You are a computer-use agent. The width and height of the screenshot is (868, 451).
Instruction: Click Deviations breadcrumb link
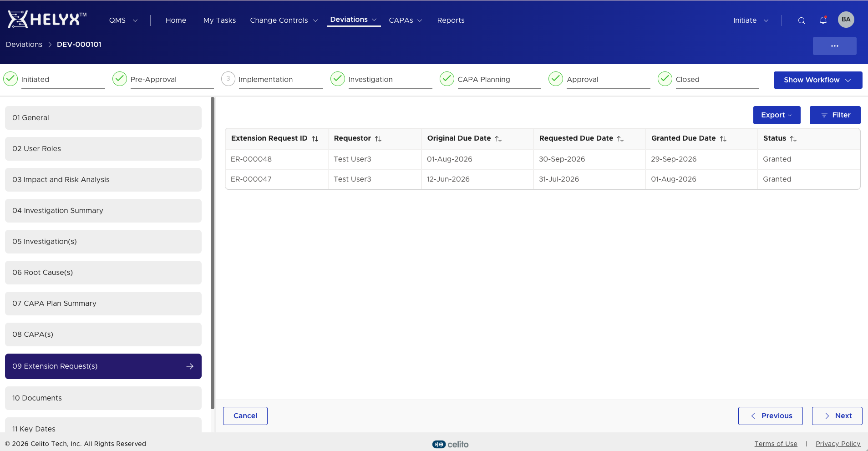[x=24, y=45]
